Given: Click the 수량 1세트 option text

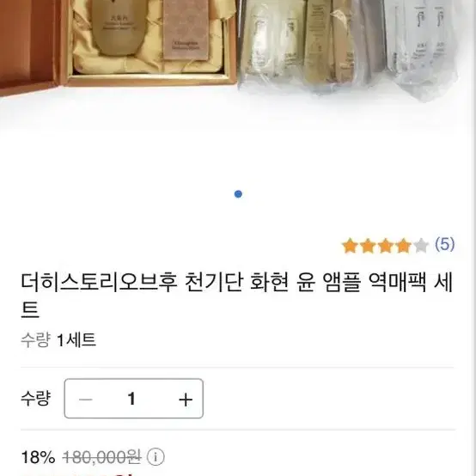Looking at the screenshot, I should (58, 340).
